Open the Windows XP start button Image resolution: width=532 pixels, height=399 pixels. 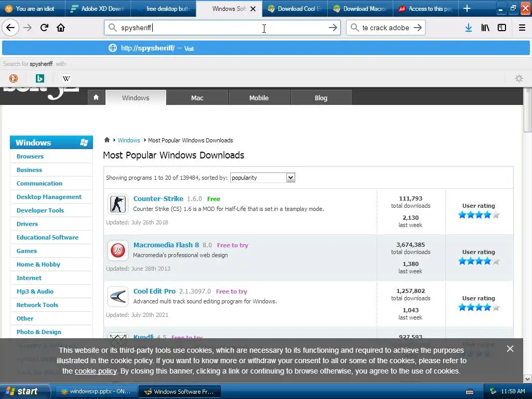(25, 391)
